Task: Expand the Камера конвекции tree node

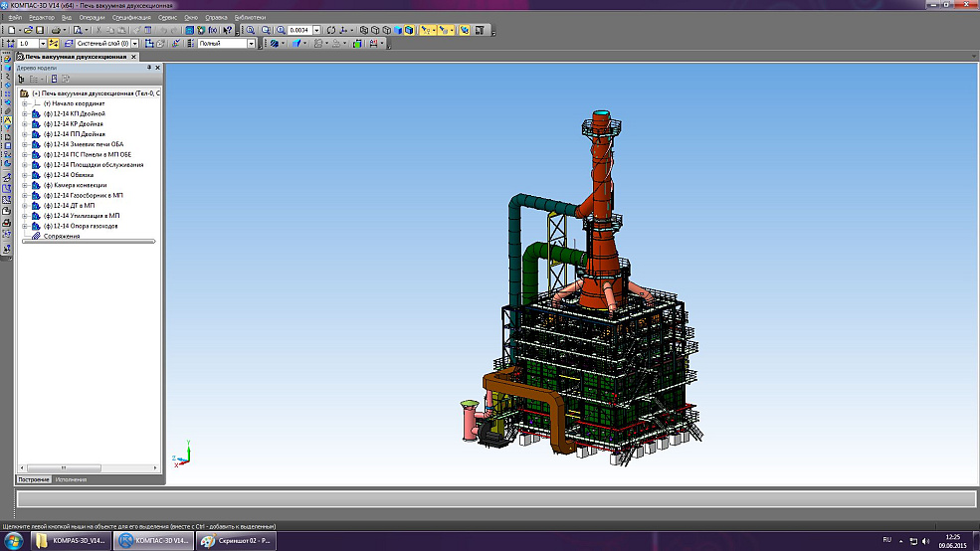Action: [24, 185]
